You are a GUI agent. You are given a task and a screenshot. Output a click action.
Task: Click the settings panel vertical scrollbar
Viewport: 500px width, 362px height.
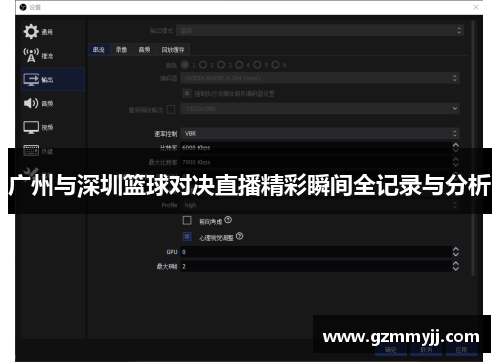473,148
